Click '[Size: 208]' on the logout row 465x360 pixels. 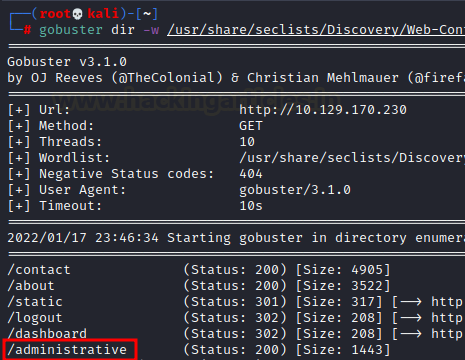(339, 318)
